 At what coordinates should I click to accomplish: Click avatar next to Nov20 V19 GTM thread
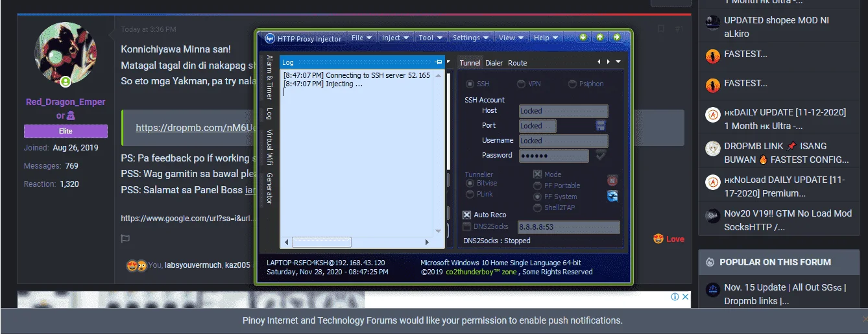(x=713, y=216)
